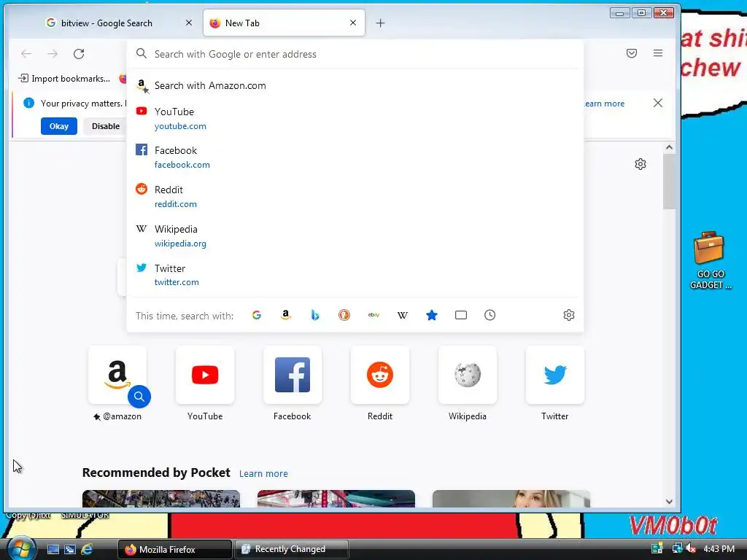Search history with the clock icon
Screen dimensions: 747x560
[489, 315]
